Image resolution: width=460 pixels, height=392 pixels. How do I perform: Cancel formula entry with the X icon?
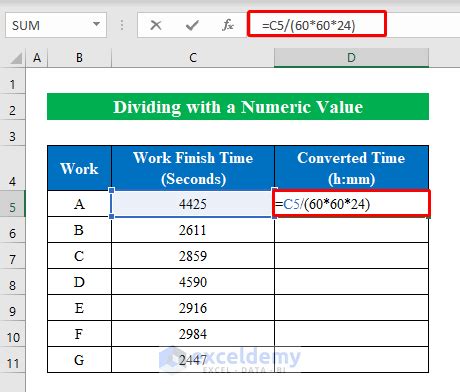click(x=156, y=25)
